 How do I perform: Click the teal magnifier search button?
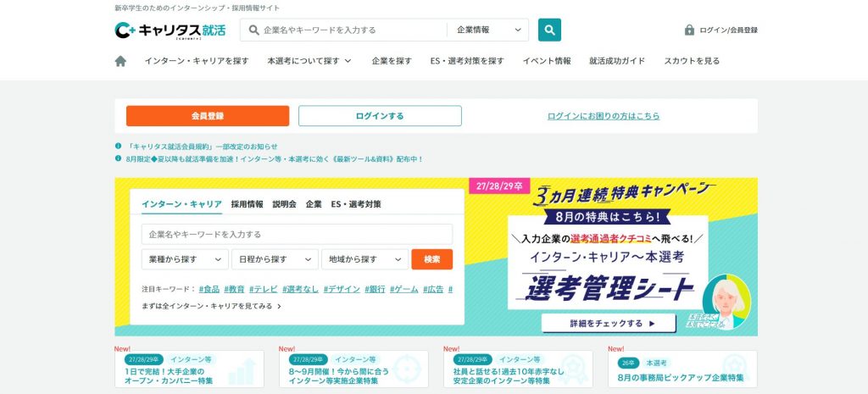(549, 30)
